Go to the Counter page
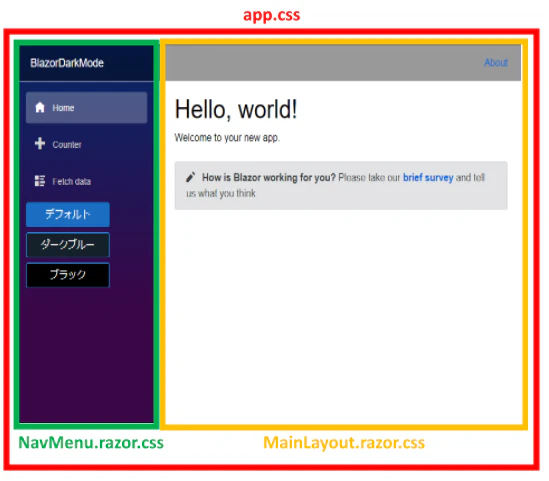The height and width of the screenshot is (481, 549). pos(86,144)
